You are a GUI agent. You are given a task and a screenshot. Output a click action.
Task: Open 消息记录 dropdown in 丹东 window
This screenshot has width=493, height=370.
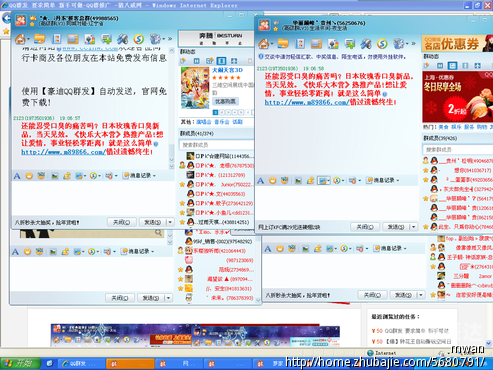[139, 175]
